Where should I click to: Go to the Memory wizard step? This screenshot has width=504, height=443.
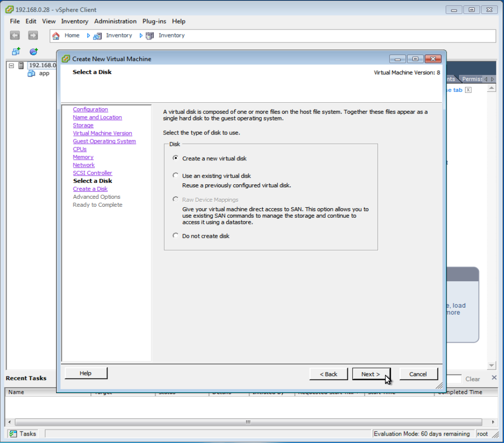click(83, 157)
